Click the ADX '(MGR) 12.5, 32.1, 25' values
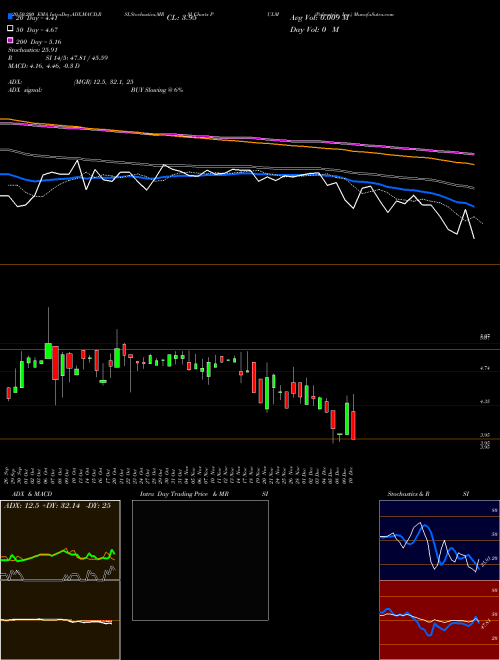500x660 pixels. (104, 82)
